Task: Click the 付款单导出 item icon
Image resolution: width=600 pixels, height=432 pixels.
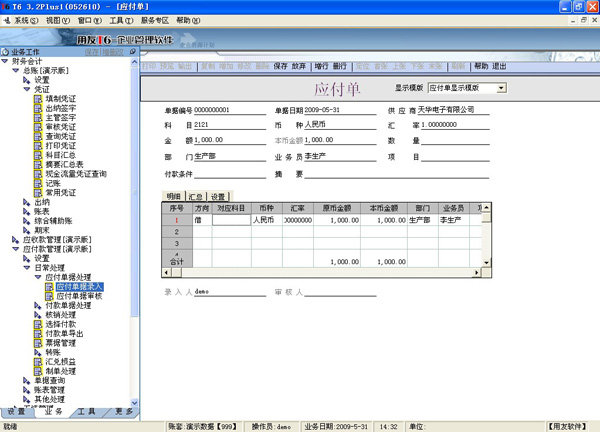Action: click(38, 334)
